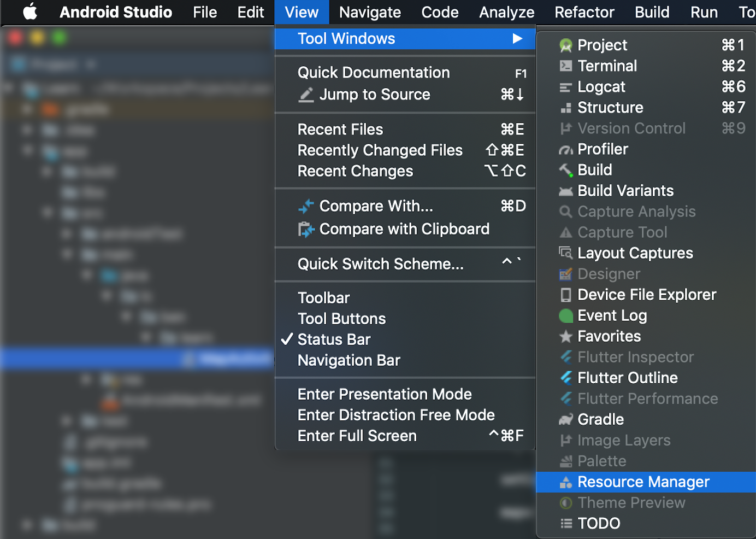Open the Flutter Outline entry
The height and width of the screenshot is (539, 756).
tap(646, 378)
